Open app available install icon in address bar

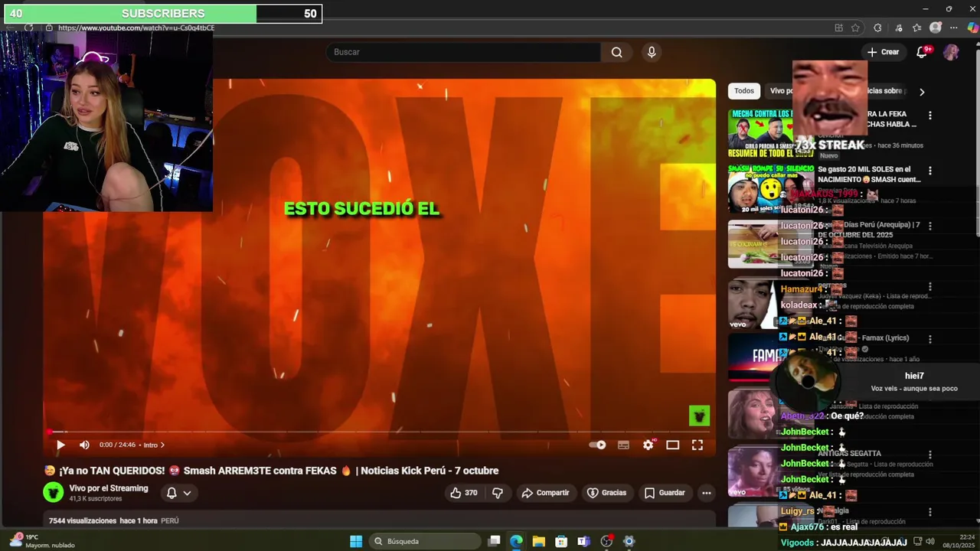838,28
